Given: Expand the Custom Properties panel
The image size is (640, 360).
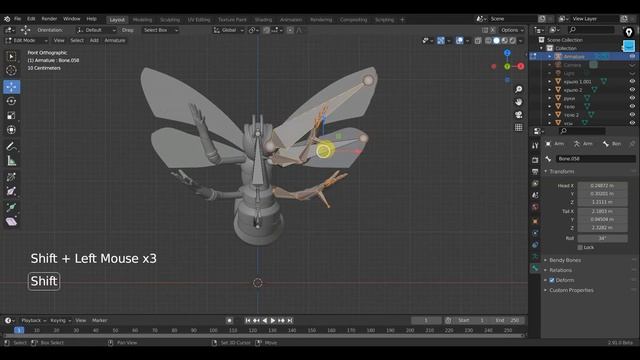Looking at the screenshot, I should tap(571, 290).
